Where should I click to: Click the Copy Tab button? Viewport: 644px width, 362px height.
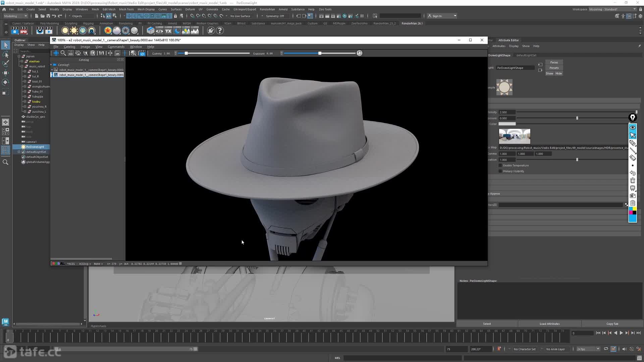pos(612,324)
